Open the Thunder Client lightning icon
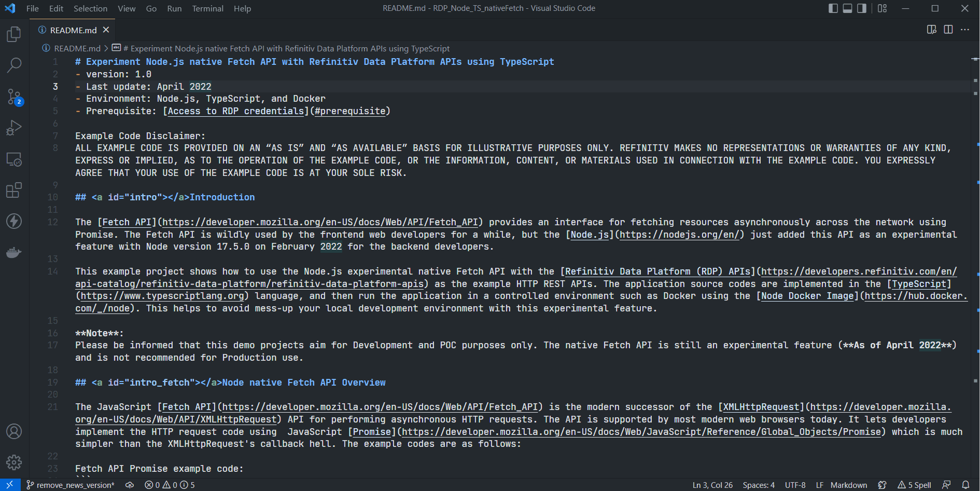 (x=14, y=221)
